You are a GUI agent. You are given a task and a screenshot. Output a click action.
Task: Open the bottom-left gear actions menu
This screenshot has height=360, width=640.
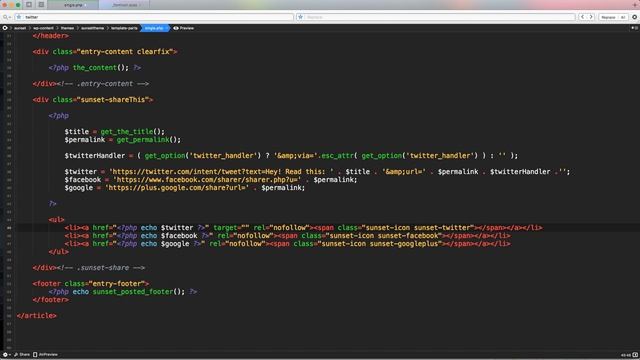click(x=6, y=355)
